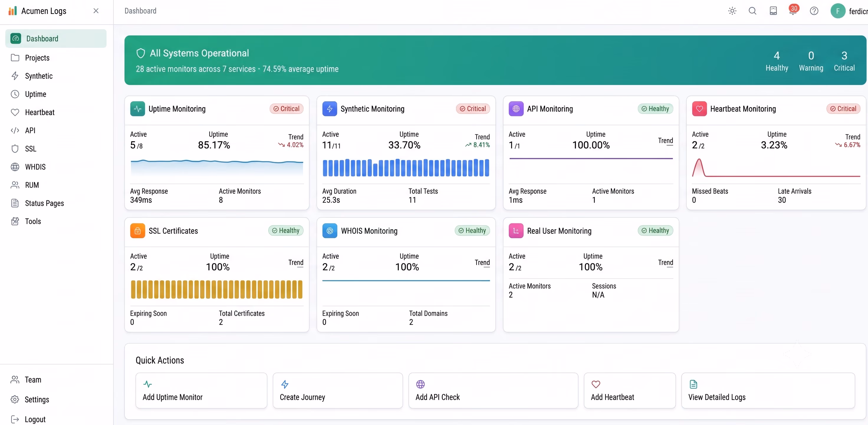Image resolution: width=868 pixels, height=425 pixels.
Task: Click the '0 Warning' count in banner
Action: [x=811, y=61]
